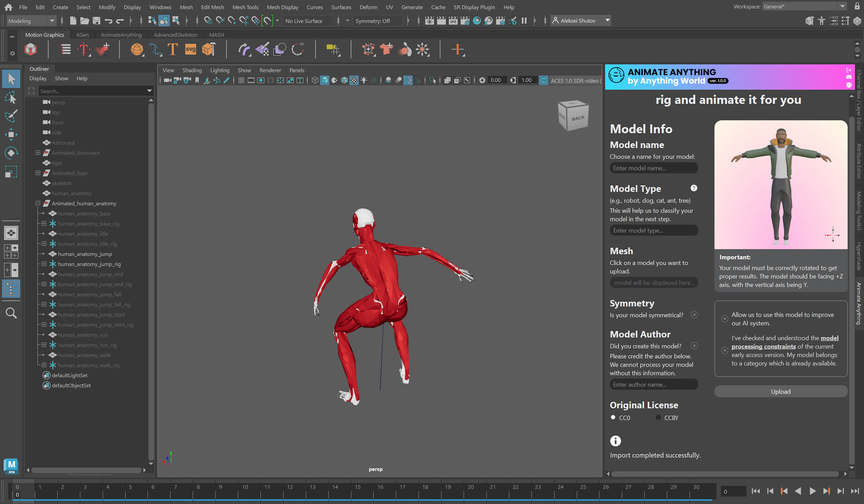
Task: Open the Mesh Tools menu
Action: pos(245,7)
